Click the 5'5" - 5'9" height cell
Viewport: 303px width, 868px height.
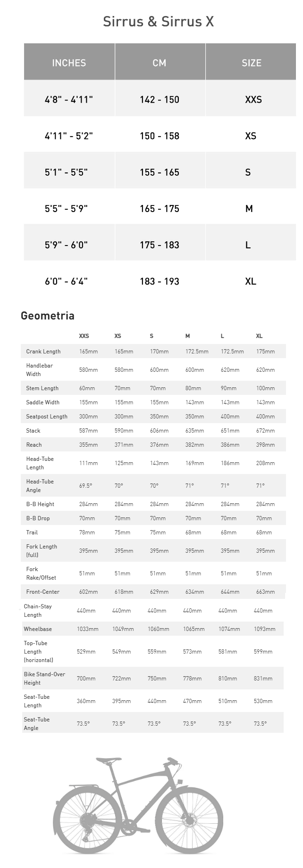[x=67, y=208]
